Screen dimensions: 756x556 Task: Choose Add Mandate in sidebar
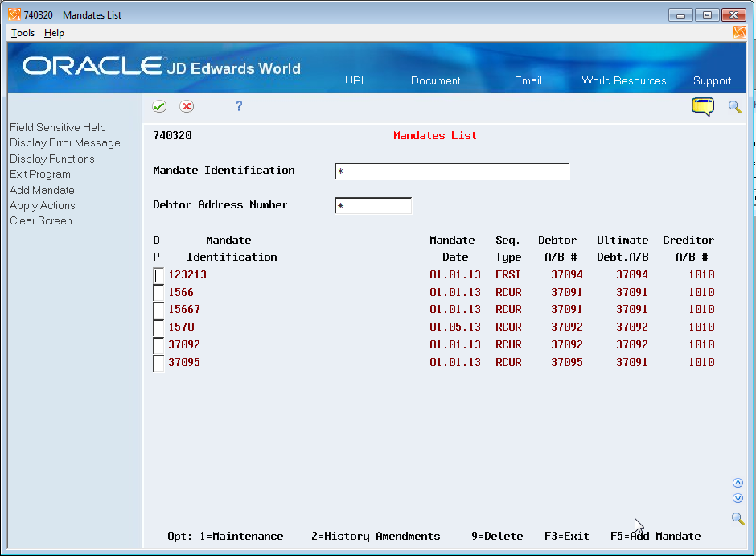(x=42, y=190)
